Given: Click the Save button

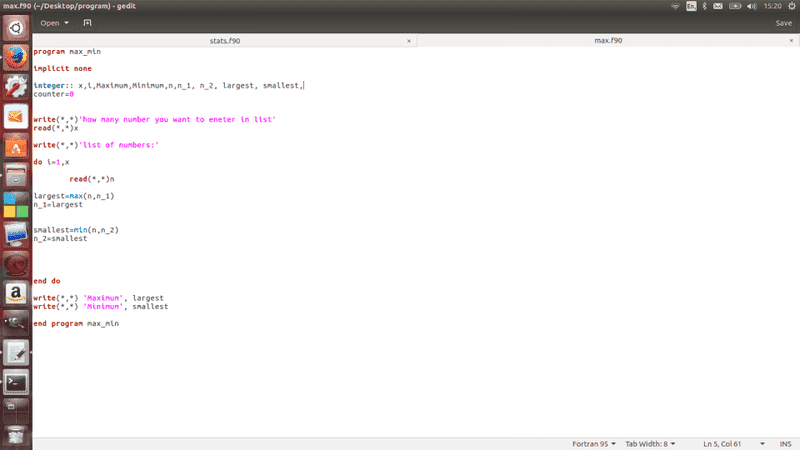Looking at the screenshot, I should click(x=783, y=22).
